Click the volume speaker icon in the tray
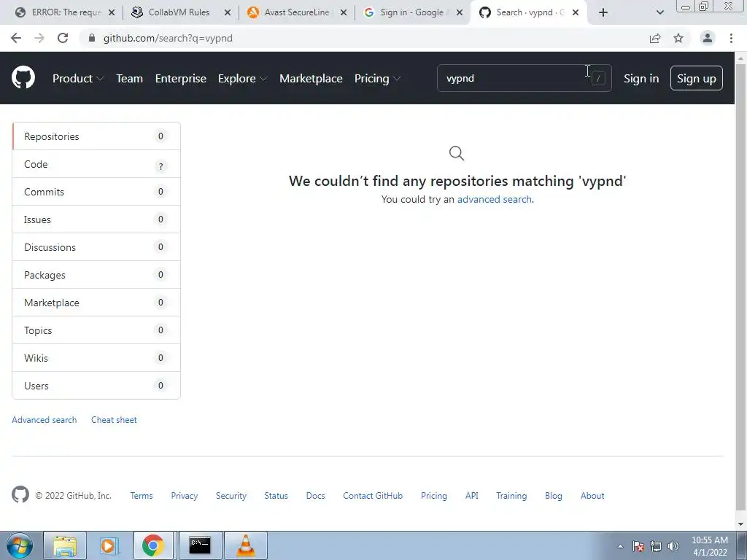Viewport: 747px width, 560px height. [673, 546]
